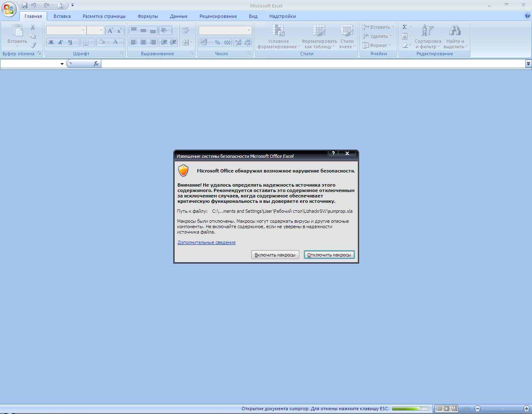The image size is (532, 414).
Task: Click the scissors Cut icon
Action: (33, 27)
